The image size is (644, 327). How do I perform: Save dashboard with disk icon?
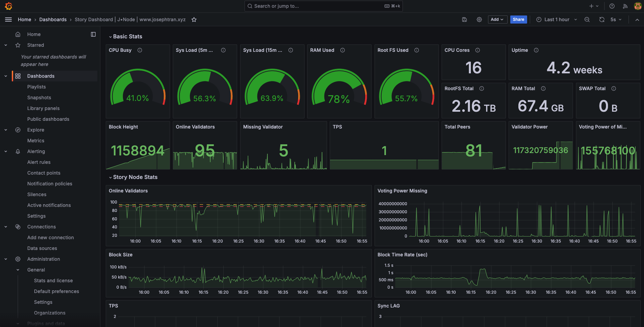(464, 20)
